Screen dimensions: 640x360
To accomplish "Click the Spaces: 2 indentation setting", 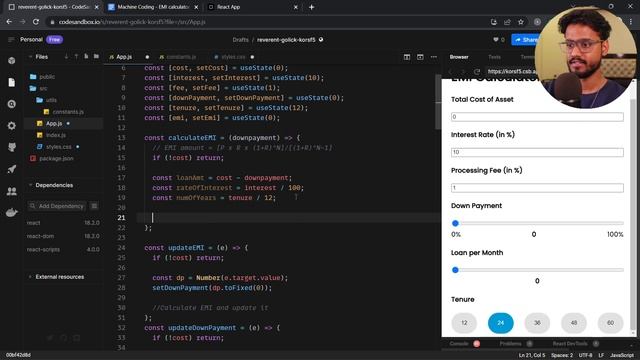I will coord(562,356).
